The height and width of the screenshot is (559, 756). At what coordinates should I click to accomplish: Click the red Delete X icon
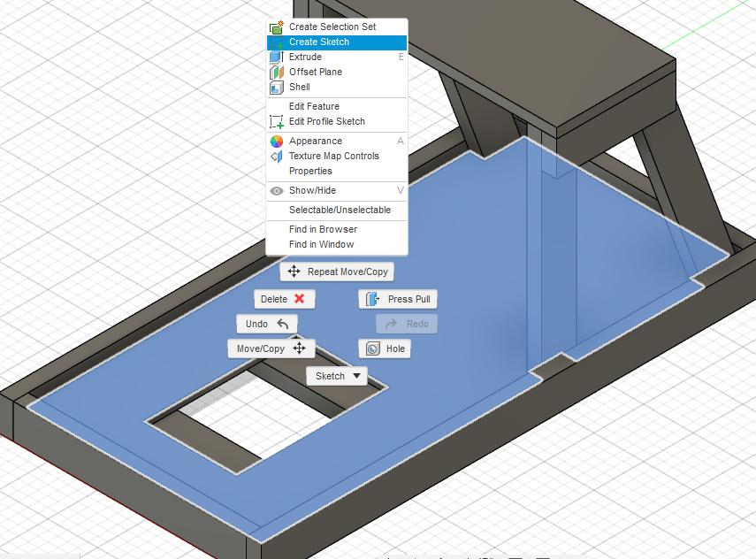302,299
